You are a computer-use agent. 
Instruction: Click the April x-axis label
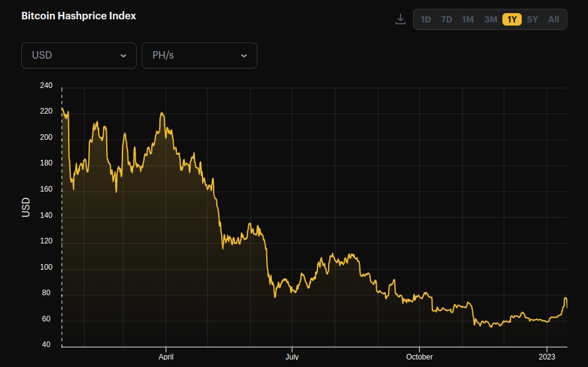coord(166,357)
